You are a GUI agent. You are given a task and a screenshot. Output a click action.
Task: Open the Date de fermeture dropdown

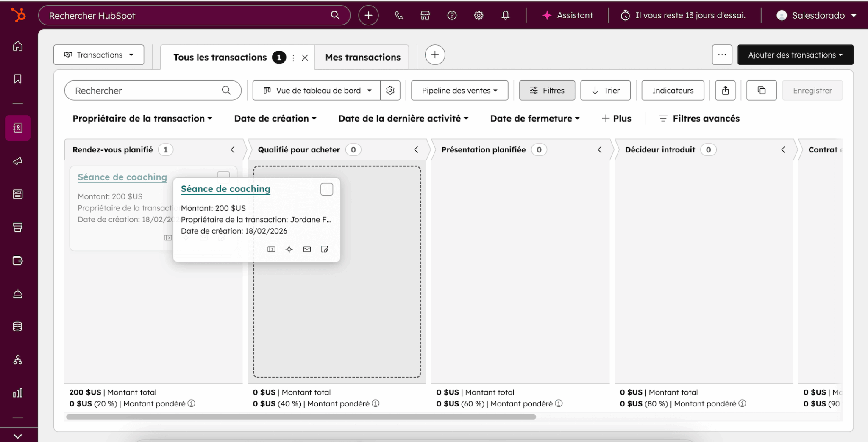click(x=534, y=119)
